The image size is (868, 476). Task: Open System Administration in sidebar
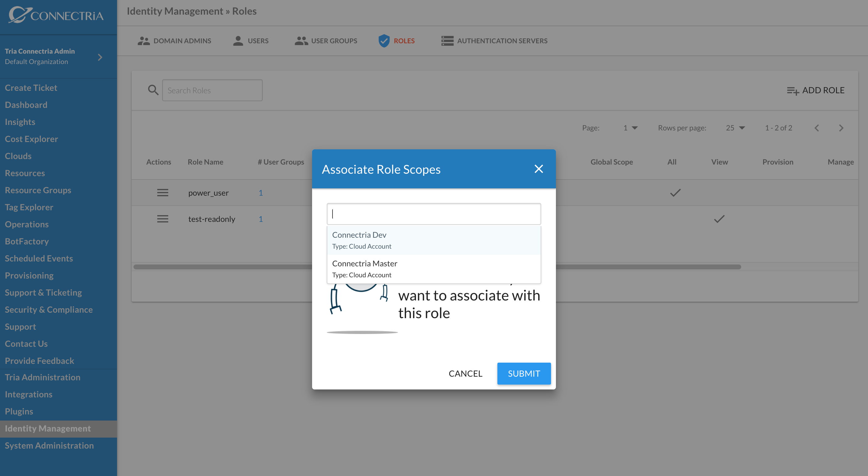click(49, 445)
